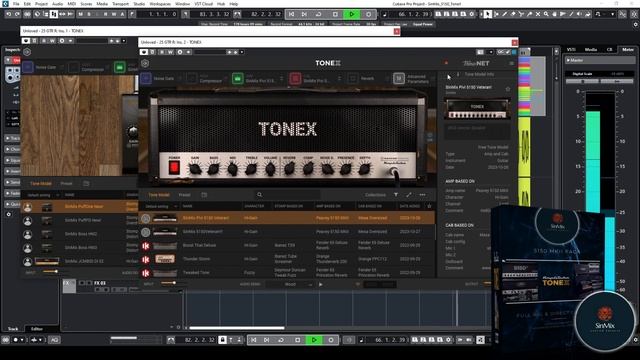Open the Collections dropdown
640x360 pixels.
tap(375, 195)
